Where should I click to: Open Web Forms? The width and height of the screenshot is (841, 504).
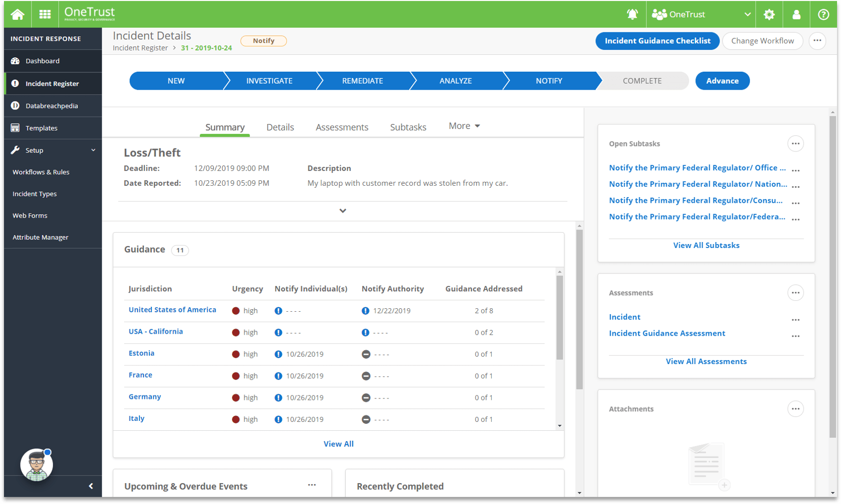pos(30,216)
